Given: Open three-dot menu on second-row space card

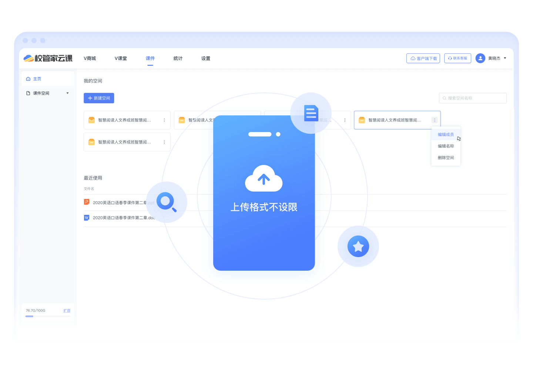Looking at the screenshot, I should pyautogui.click(x=164, y=142).
